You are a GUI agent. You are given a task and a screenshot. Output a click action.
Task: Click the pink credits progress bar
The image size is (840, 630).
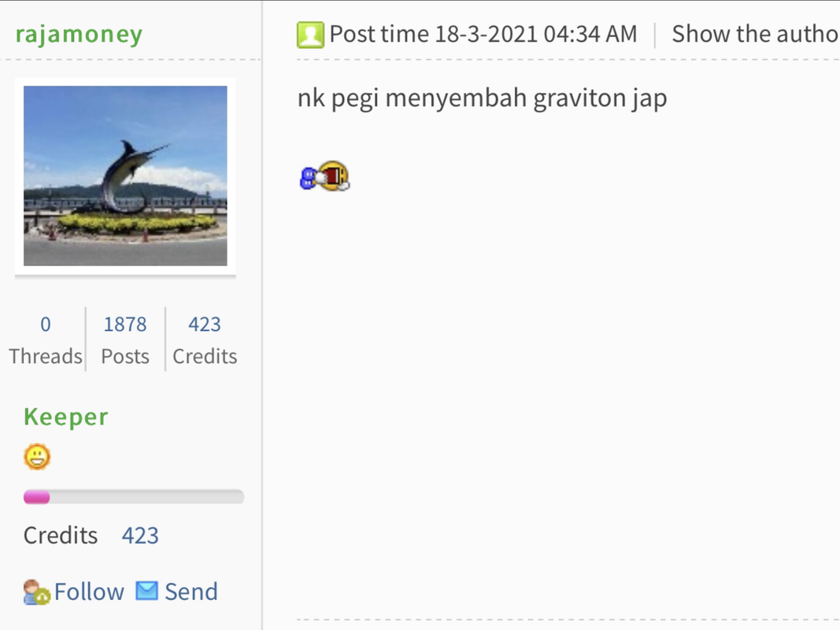[134, 497]
